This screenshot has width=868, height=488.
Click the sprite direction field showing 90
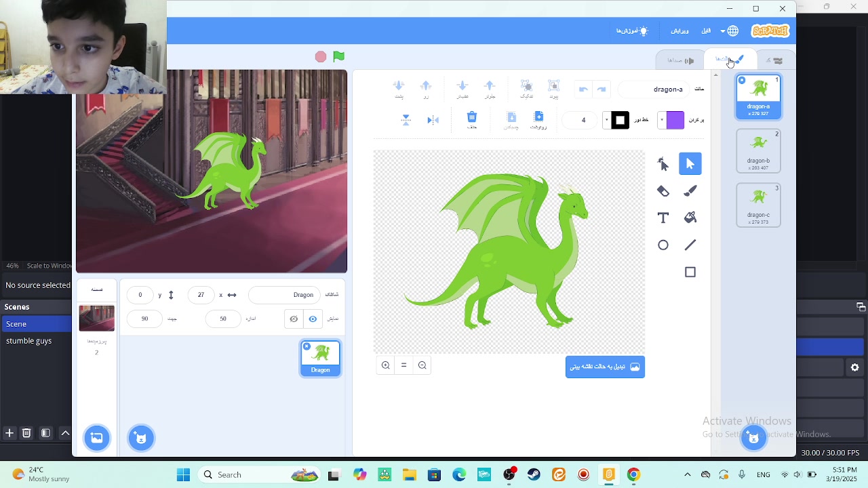point(144,319)
